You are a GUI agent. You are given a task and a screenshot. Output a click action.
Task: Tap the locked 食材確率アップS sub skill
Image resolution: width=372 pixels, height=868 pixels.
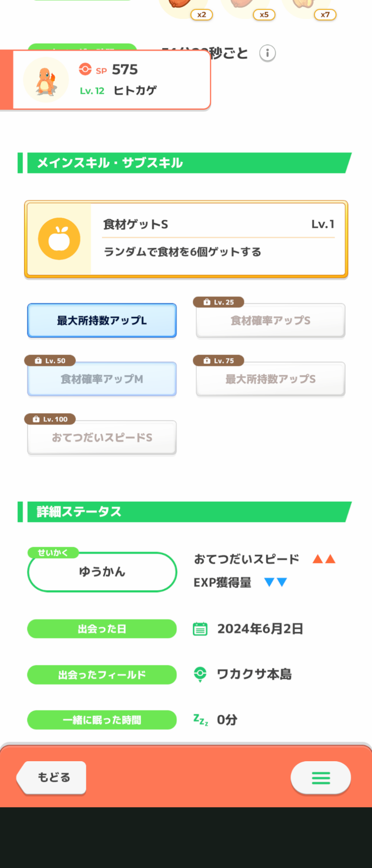270,321
